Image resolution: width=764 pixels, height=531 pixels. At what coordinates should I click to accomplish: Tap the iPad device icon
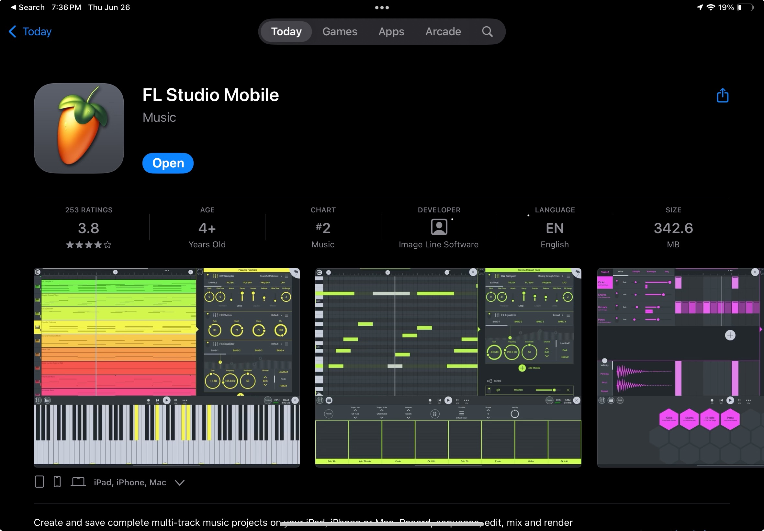(x=39, y=482)
